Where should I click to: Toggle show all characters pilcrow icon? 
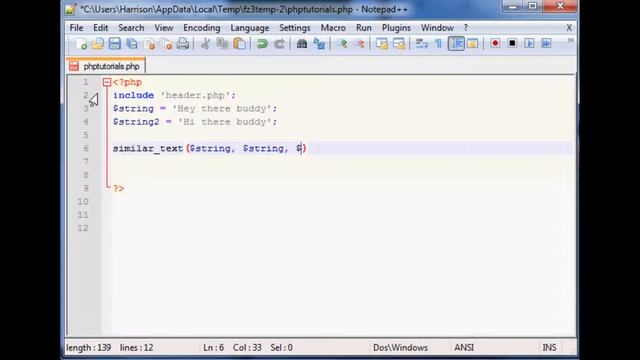click(x=438, y=44)
